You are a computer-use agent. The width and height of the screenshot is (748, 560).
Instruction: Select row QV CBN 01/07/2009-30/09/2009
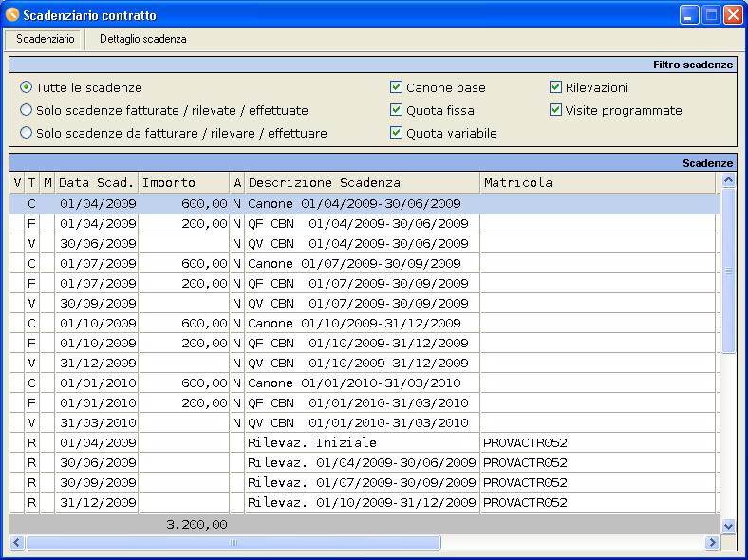tap(365, 304)
